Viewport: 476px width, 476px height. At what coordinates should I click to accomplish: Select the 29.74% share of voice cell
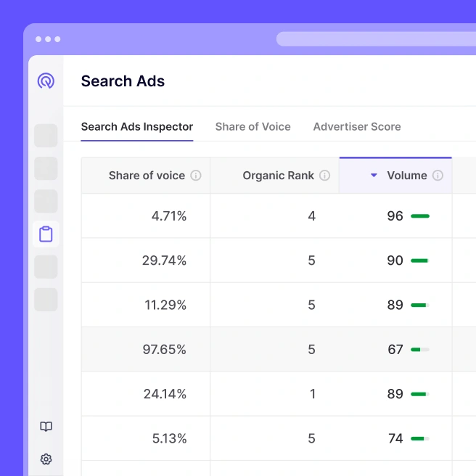pos(146,260)
